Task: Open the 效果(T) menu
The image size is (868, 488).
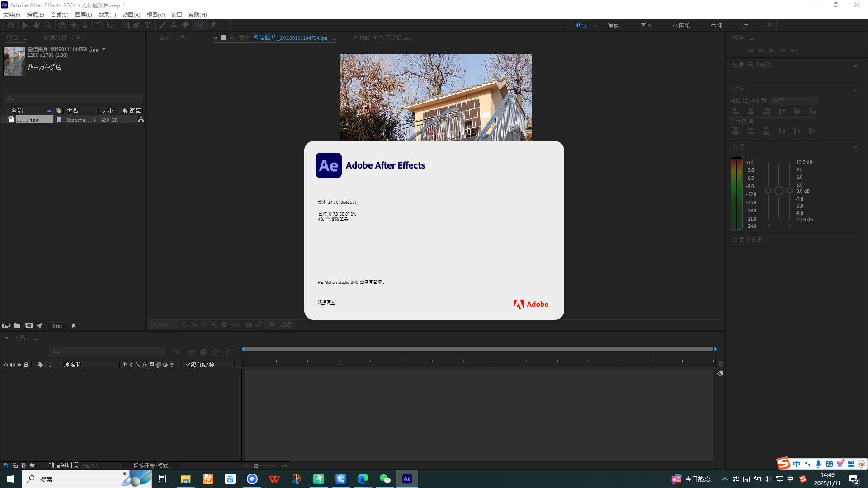Action: click(x=107, y=15)
